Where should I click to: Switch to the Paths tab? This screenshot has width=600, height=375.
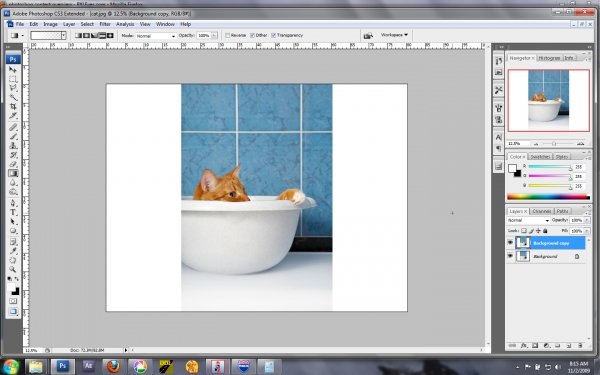[562, 211]
